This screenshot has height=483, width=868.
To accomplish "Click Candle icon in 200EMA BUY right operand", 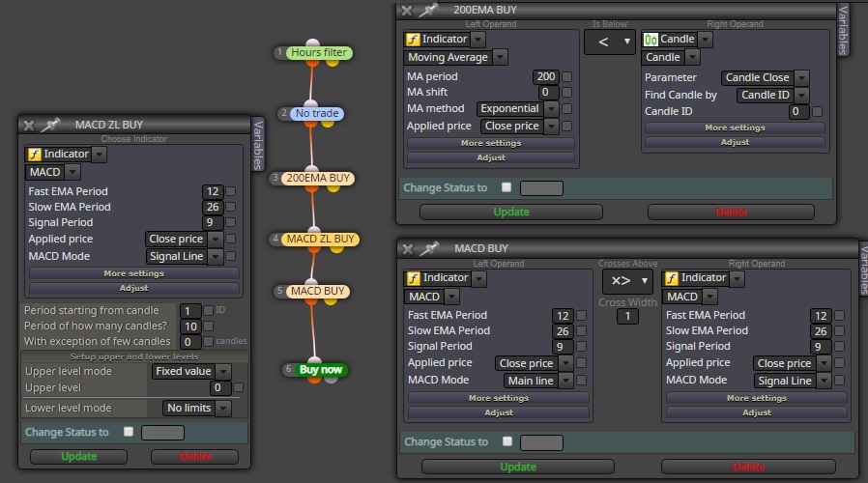I will point(651,40).
